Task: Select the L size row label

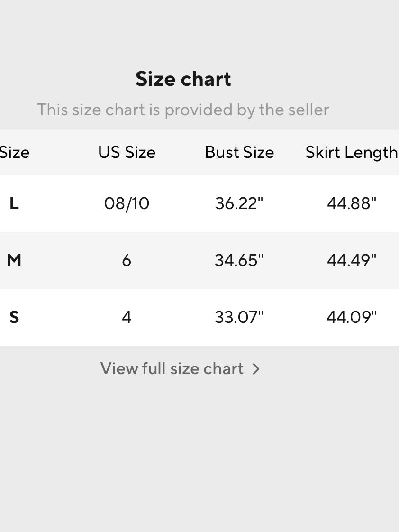Action: point(14,203)
